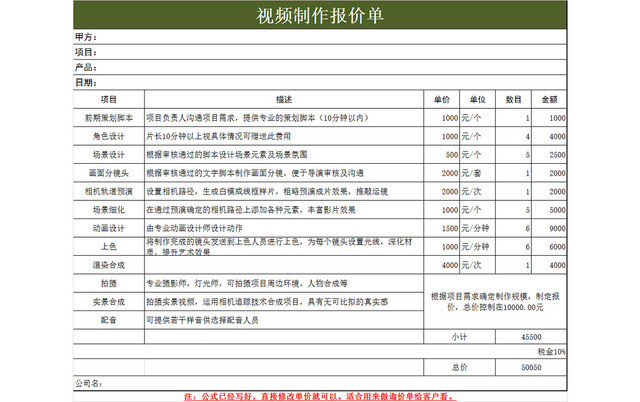The image size is (640, 402).
Task: Click the 总价 label cell
Action: point(460,367)
